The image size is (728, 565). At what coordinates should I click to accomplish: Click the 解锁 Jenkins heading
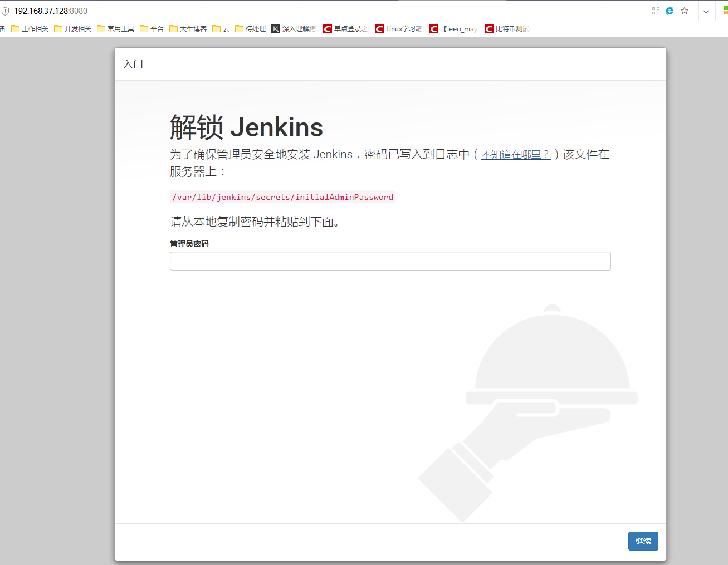pos(246,127)
